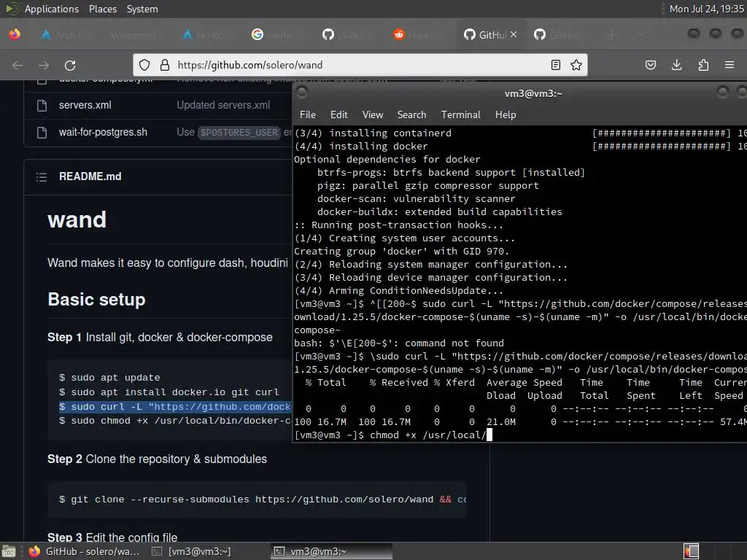Reload the GitHub page
747x560 pixels.
click(70, 65)
